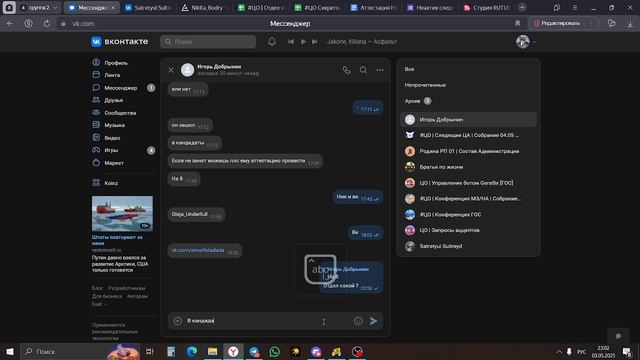Open the Для бизнеса footer link
640x360 pixels.
[107, 296]
